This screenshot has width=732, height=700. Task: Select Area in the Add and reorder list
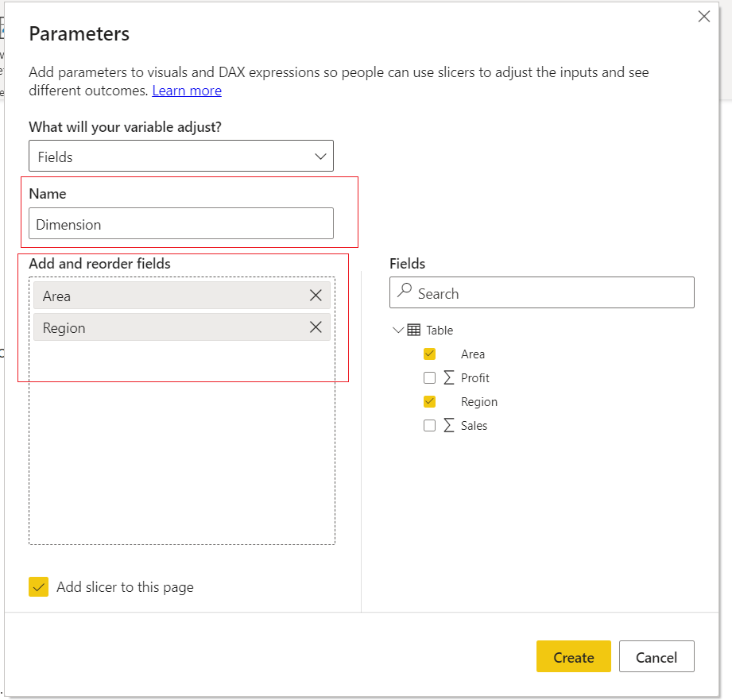coord(159,295)
